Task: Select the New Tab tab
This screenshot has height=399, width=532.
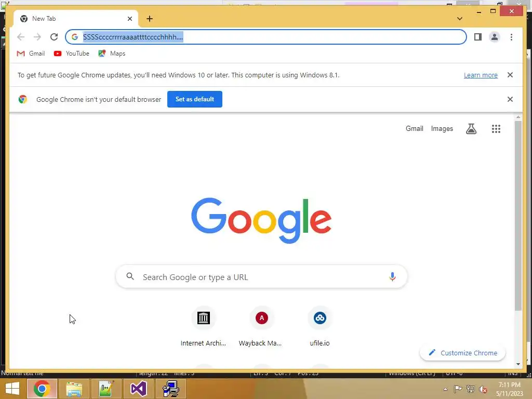Action: [76, 19]
